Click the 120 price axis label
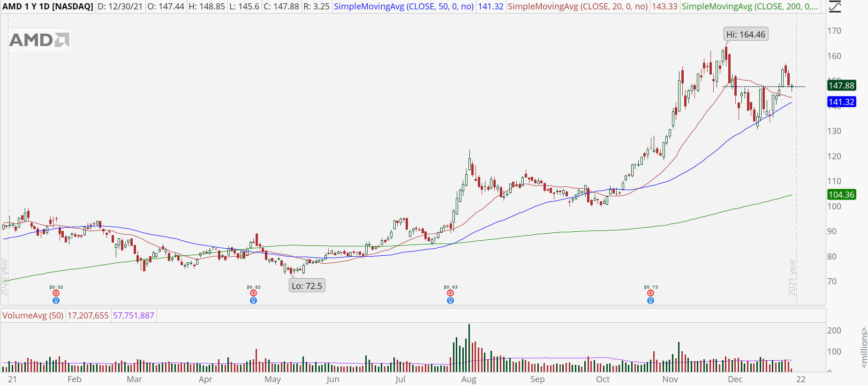This screenshot has height=385, width=868. click(x=834, y=156)
